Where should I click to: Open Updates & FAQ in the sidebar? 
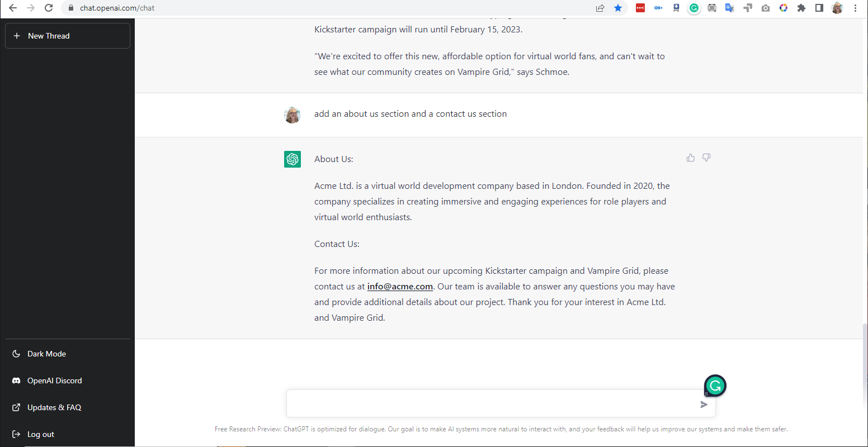coord(54,407)
